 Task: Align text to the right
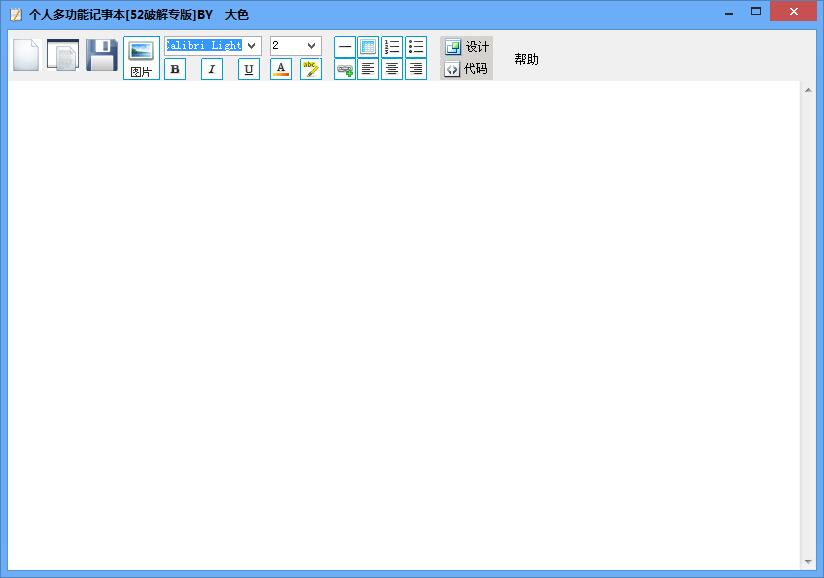416,69
